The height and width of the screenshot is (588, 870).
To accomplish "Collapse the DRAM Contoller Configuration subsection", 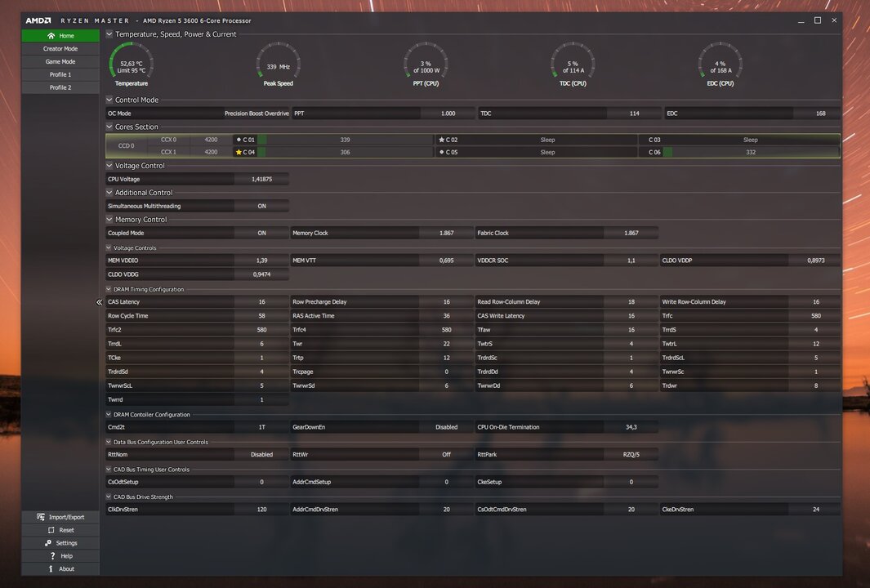I will click(x=109, y=414).
